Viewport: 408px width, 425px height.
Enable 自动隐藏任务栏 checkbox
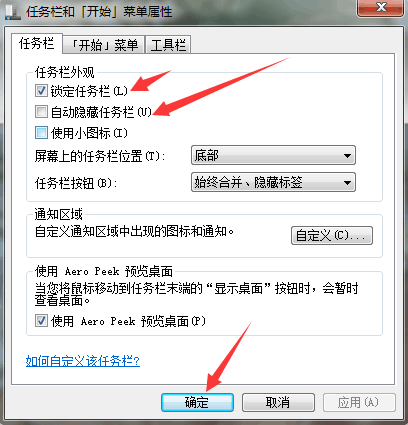41,112
